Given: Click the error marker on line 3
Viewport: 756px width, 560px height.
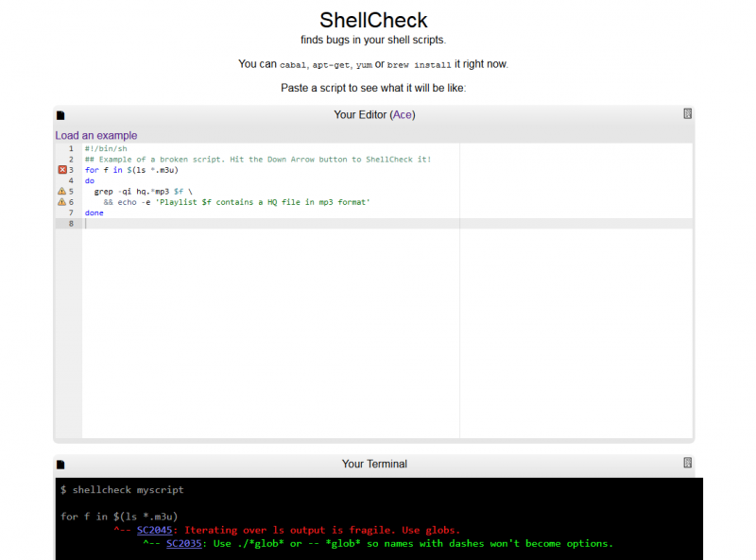Looking at the screenshot, I should tap(62, 170).
